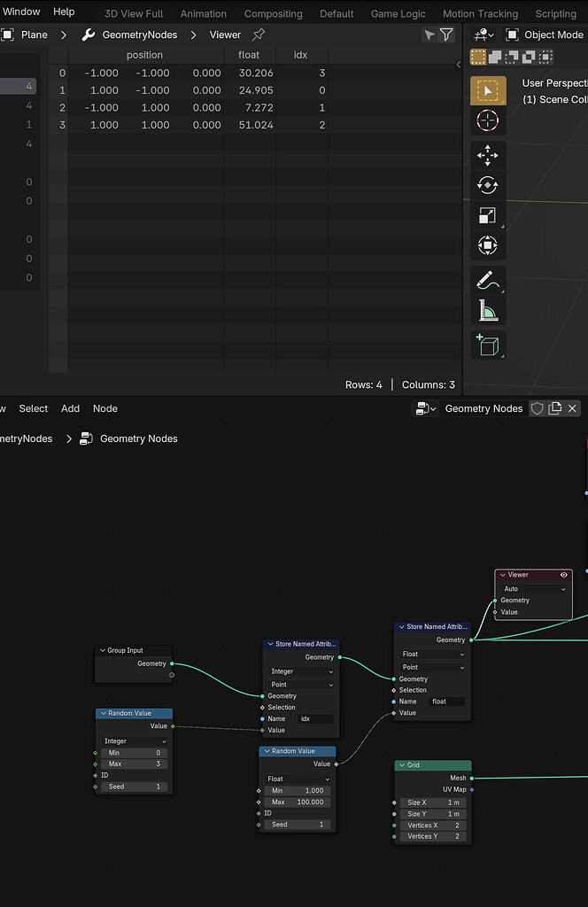Switch to the Game Logic workspace tab

tap(398, 14)
